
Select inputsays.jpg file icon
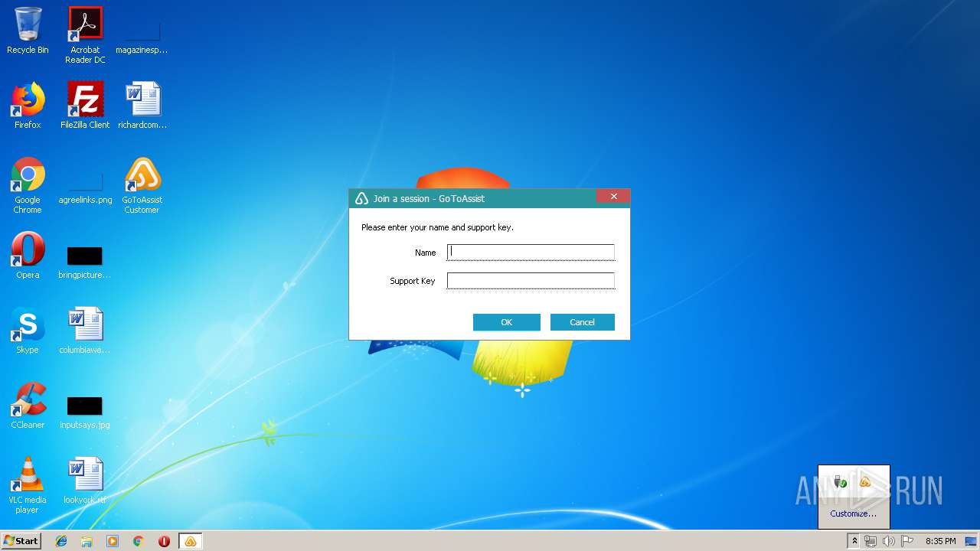[85, 412]
